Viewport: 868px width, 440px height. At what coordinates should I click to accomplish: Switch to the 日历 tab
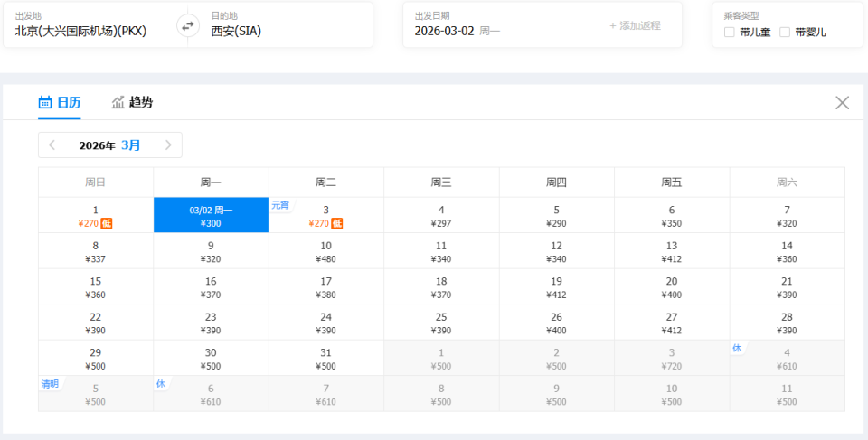pos(69,103)
